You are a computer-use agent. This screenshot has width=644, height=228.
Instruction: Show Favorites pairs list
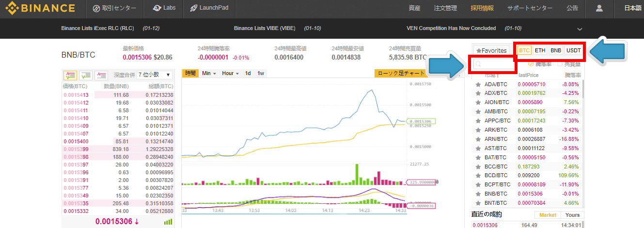point(491,50)
